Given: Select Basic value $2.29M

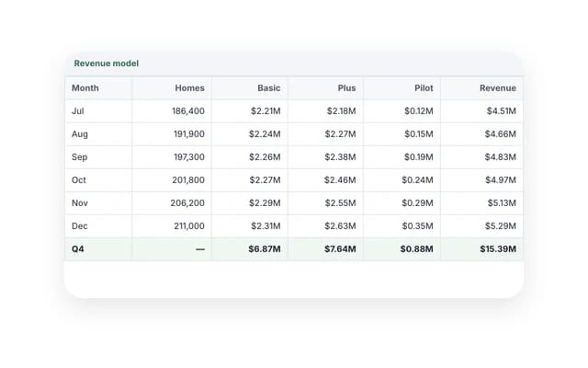Looking at the screenshot, I should click(265, 203).
